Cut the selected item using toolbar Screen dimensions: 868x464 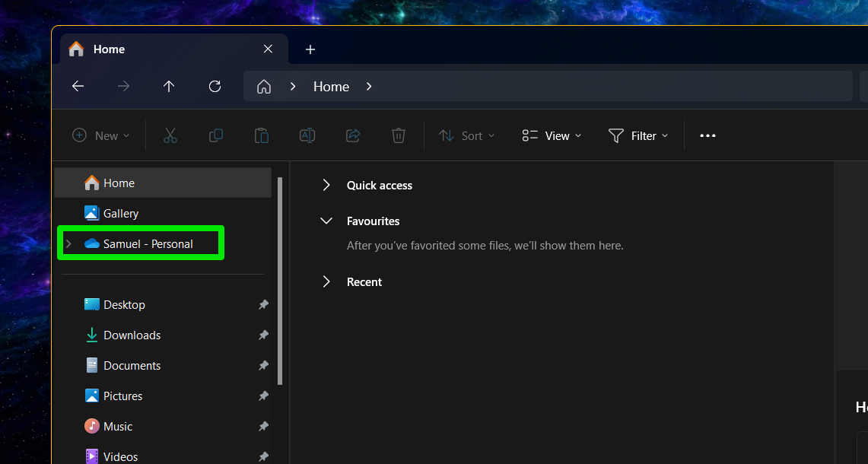[x=170, y=135]
